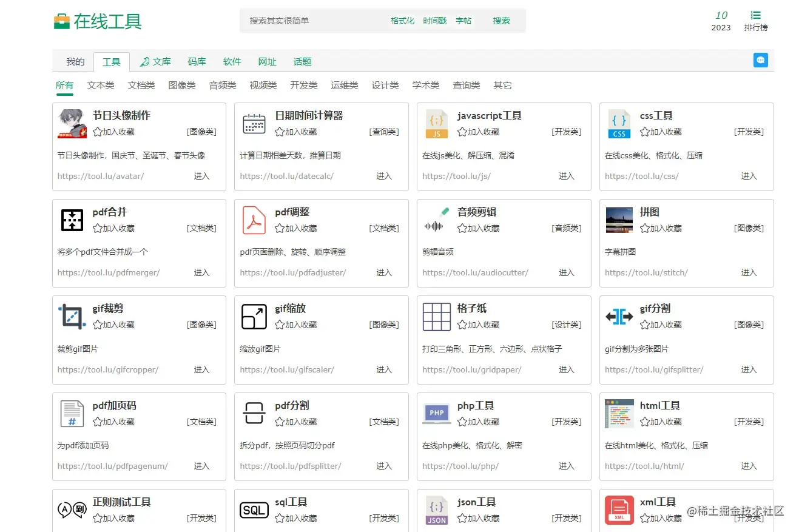Select the 其它 category filter
Viewport: 799px width, 532px height.
pos(502,86)
